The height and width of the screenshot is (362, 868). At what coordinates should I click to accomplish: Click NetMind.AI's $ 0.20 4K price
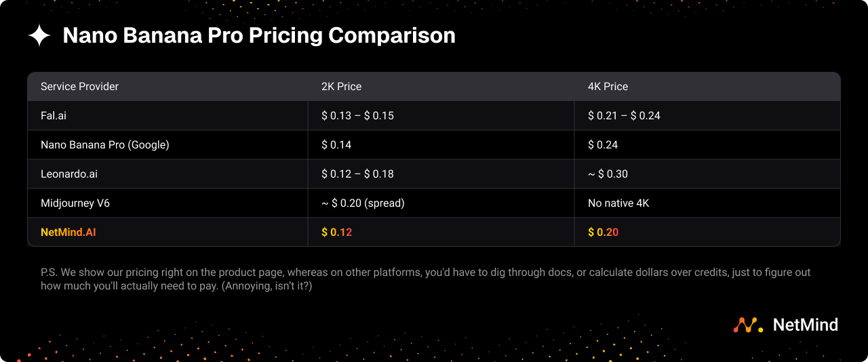(603, 233)
